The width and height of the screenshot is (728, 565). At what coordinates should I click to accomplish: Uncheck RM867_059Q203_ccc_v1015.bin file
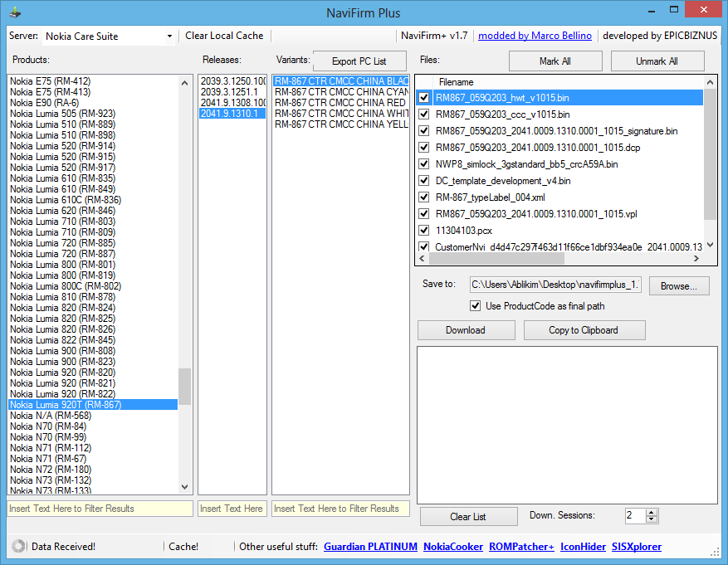coord(423,114)
